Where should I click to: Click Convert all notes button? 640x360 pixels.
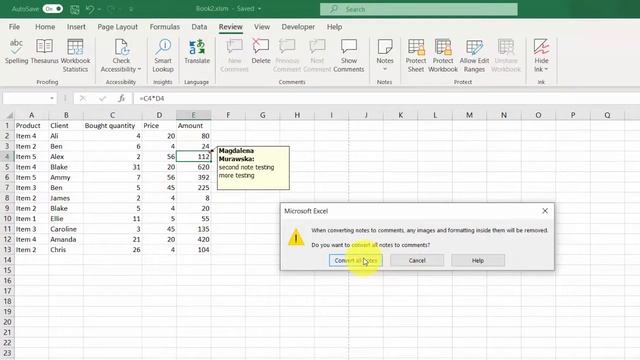[x=356, y=260]
